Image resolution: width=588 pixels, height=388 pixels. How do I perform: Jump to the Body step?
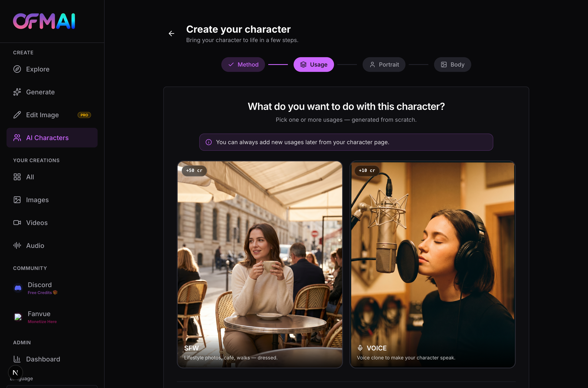[452, 65]
